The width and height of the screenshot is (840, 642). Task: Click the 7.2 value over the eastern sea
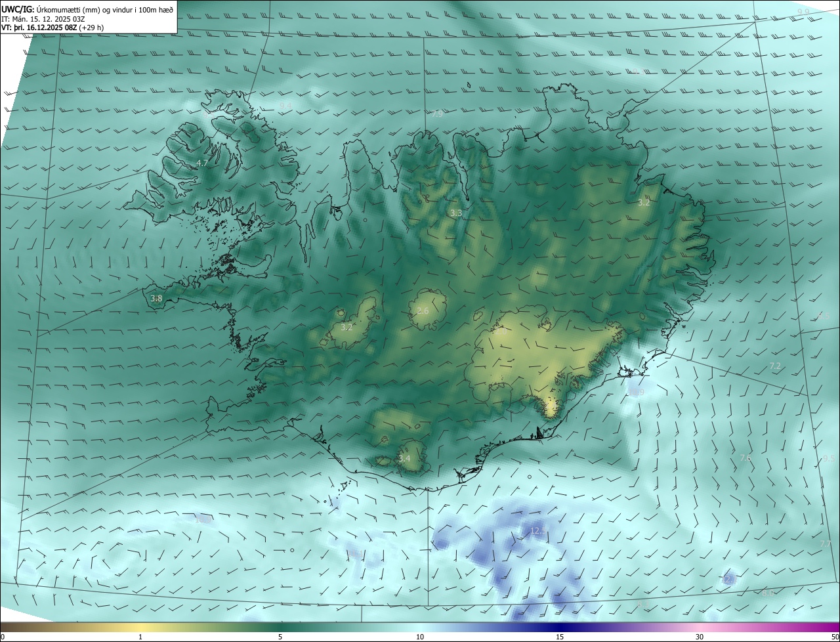(775, 366)
